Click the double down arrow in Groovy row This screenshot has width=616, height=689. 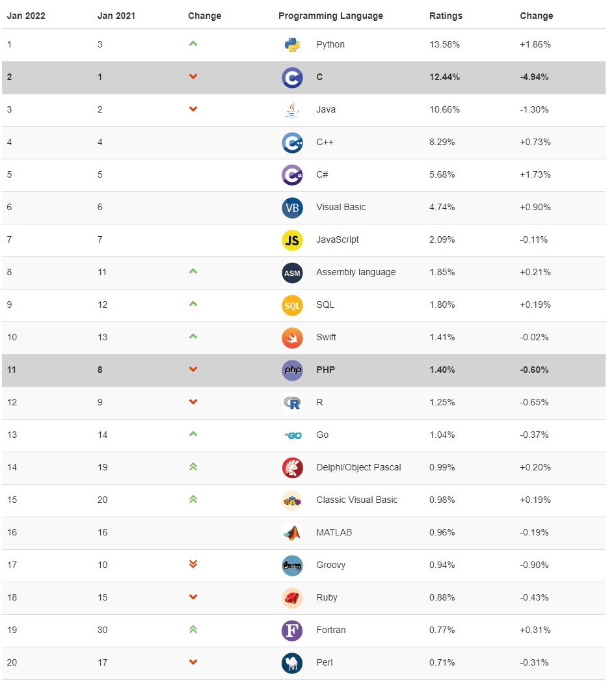click(193, 564)
